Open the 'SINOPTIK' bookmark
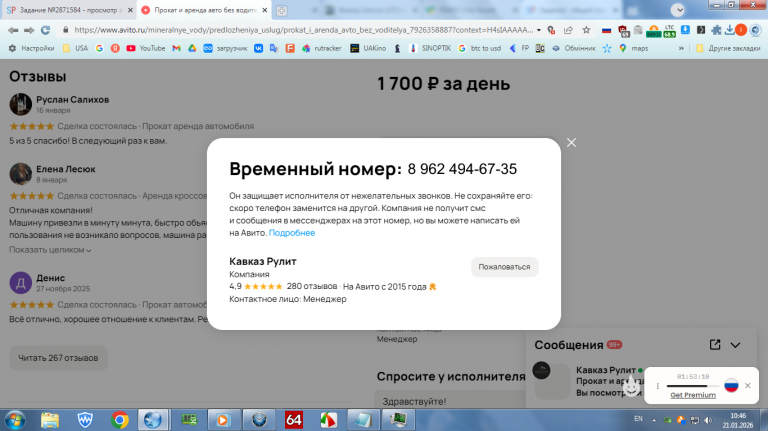The image size is (768, 431). point(430,48)
